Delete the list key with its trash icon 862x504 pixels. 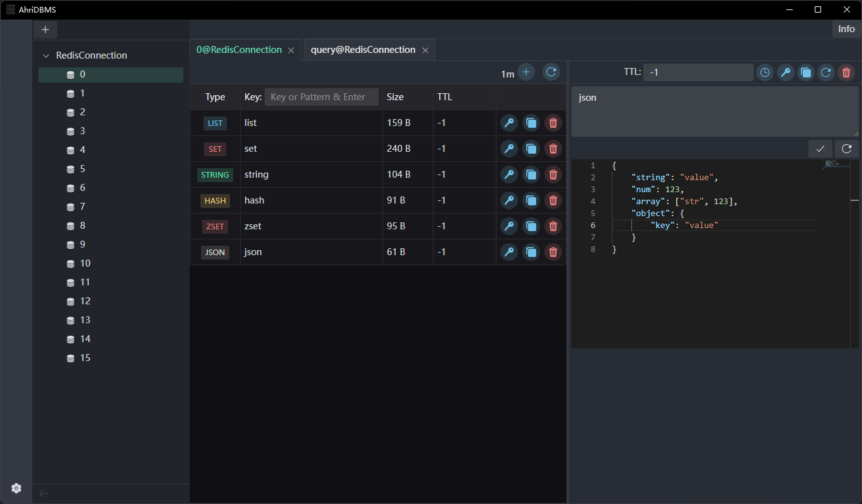[x=553, y=123]
